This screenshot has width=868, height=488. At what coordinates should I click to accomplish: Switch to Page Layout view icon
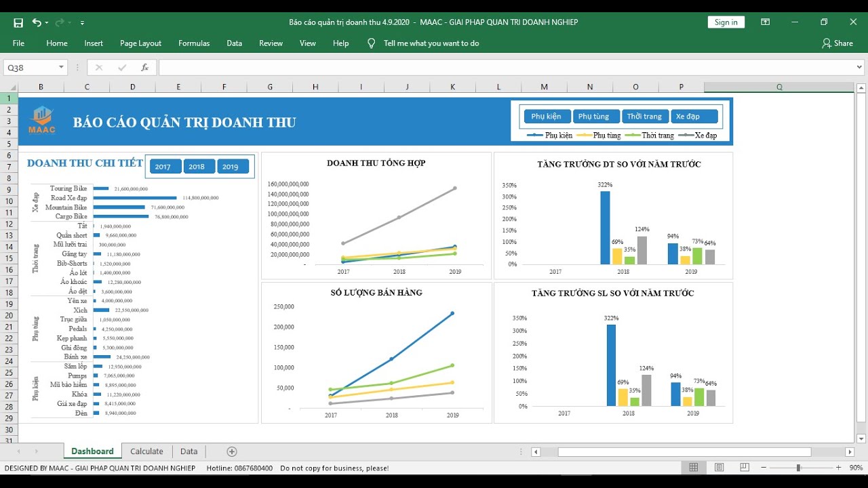pyautogui.click(x=719, y=468)
